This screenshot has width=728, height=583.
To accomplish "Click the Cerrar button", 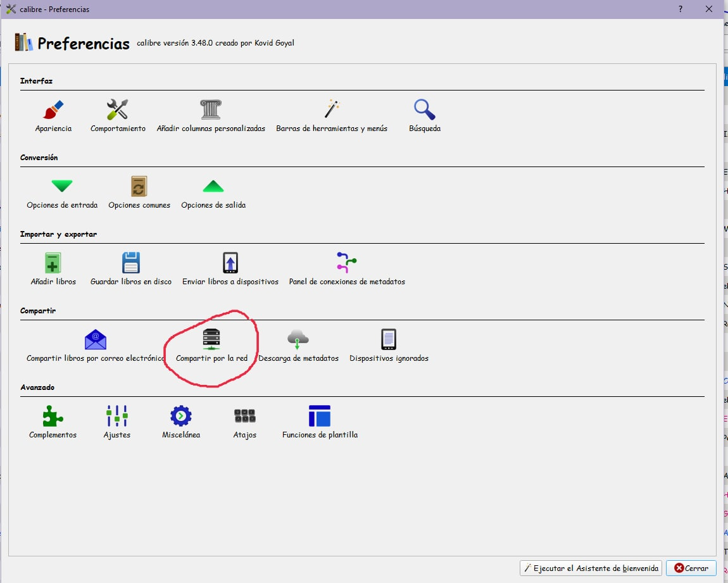I will [691, 568].
